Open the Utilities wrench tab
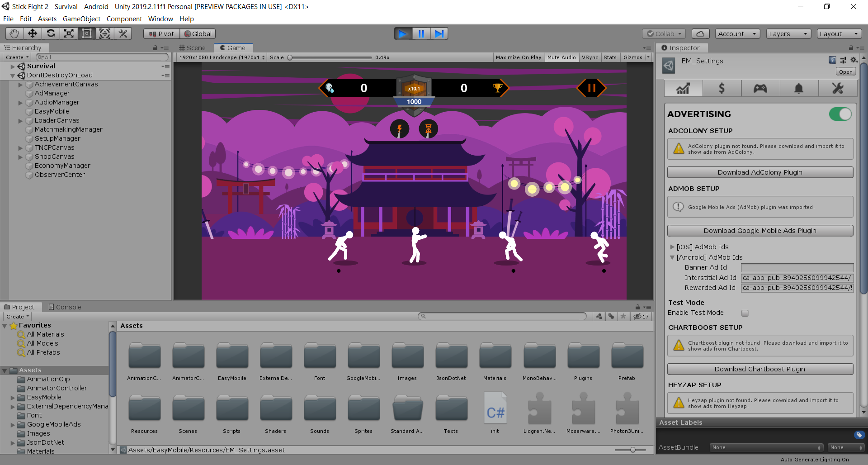The image size is (868, 465). click(x=838, y=88)
